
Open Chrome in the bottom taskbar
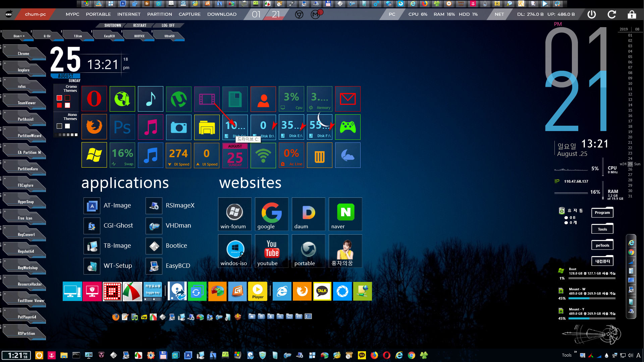412,355
